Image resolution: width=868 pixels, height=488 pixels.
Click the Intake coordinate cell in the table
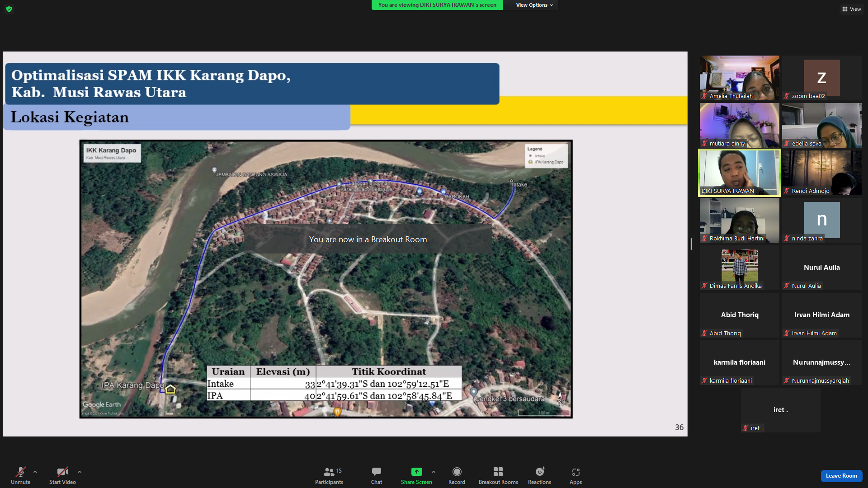(389, 384)
